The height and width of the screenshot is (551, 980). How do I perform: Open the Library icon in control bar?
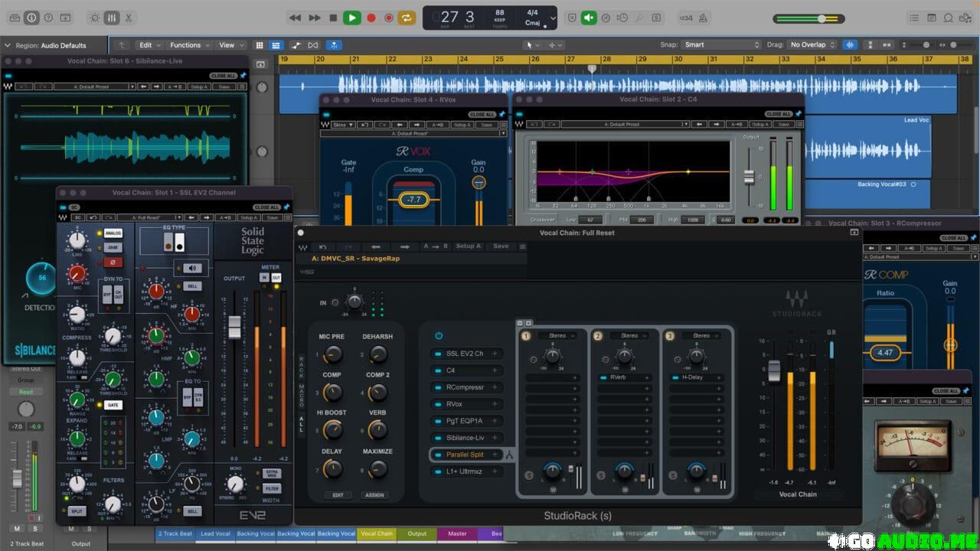(x=14, y=18)
